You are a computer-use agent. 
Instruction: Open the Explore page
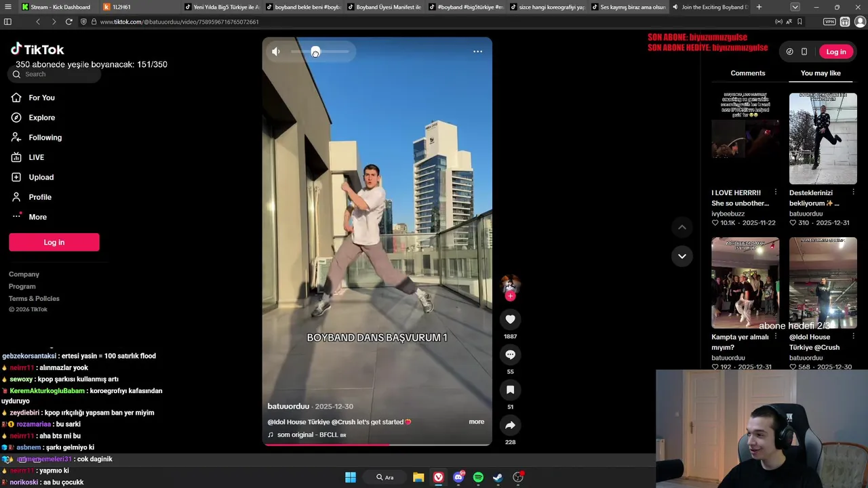(x=41, y=117)
